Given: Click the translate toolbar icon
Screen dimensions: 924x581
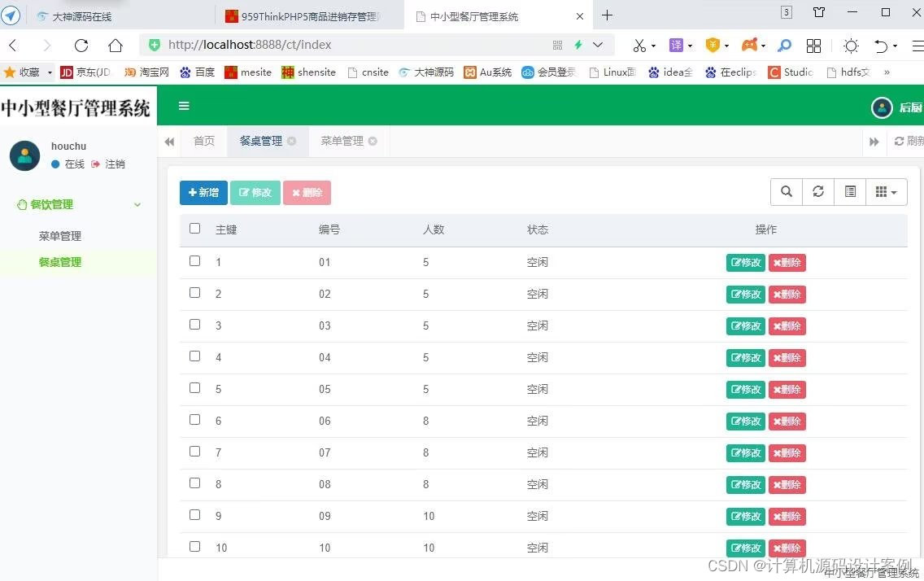Looking at the screenshot, I should pyautogui.click(x=676, y=45).
